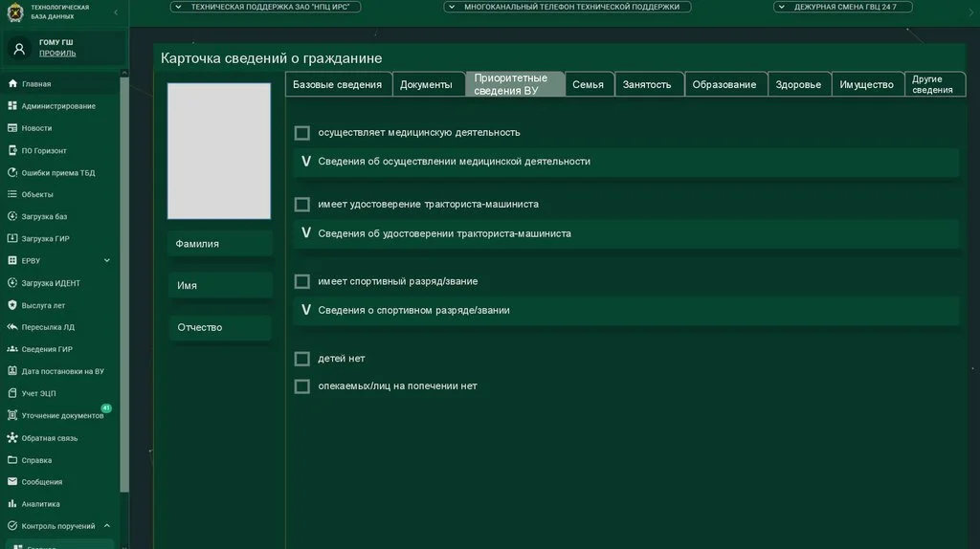Image resolution: width=980 pixels, height=549 pixels.
Task: Click the Фамилия input field
Action: tap(220, 244)
